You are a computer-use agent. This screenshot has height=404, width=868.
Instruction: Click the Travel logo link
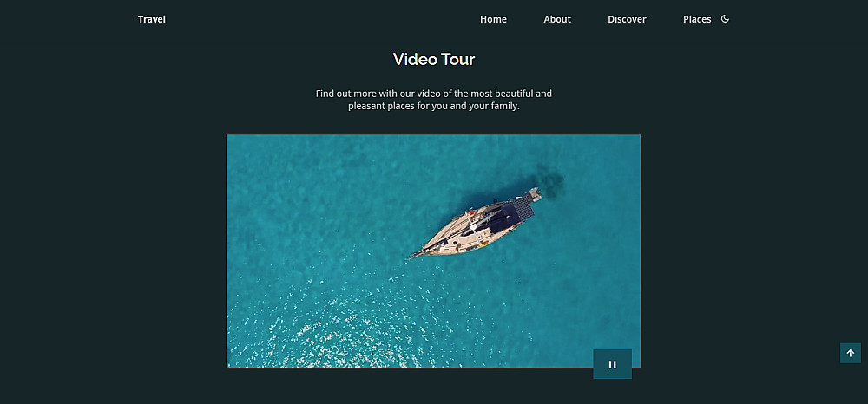pyautogui.click(x=152, y=19)
